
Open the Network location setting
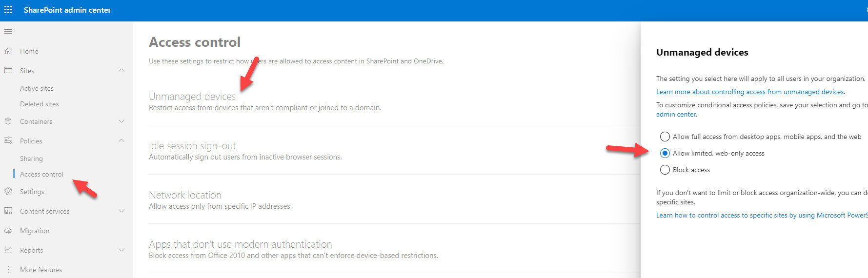185,195
